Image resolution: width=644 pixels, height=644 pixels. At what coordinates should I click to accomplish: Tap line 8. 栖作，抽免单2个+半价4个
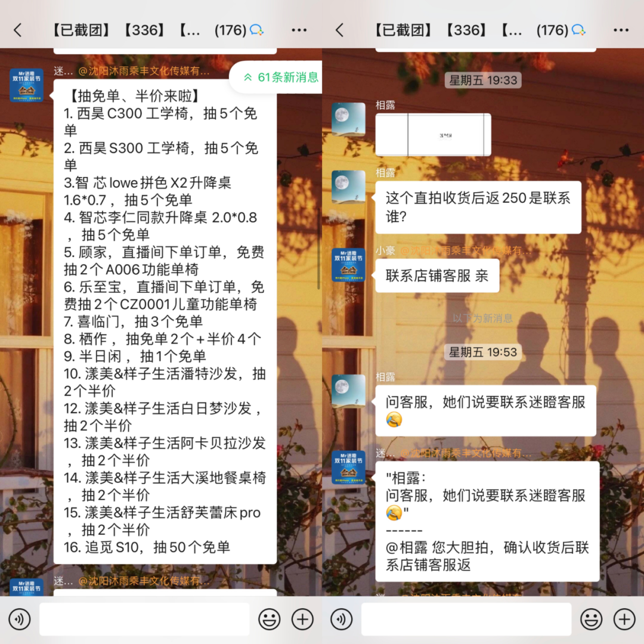click(x=162, y=339)
